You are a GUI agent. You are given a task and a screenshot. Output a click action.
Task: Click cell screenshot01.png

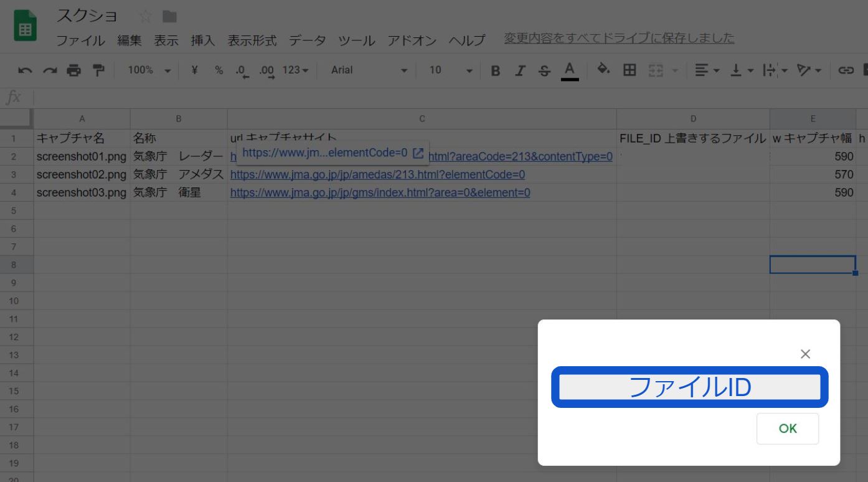82,157
